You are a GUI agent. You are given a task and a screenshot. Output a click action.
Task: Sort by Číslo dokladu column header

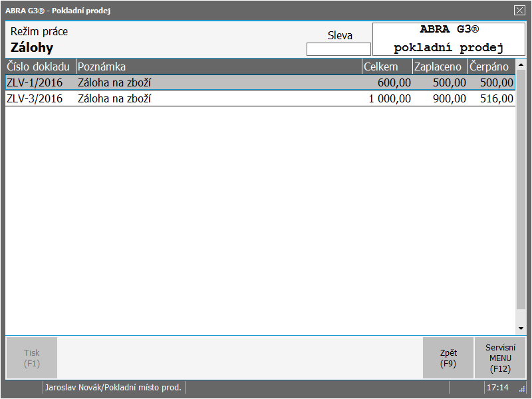coord(40,66)
